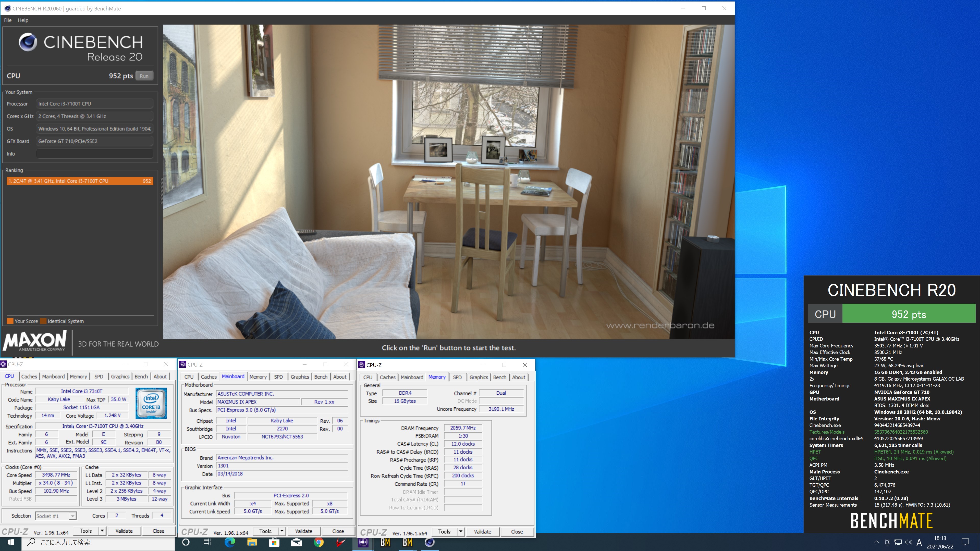Click network tray icon
This screenshot has width=980, height=551.
898,542
